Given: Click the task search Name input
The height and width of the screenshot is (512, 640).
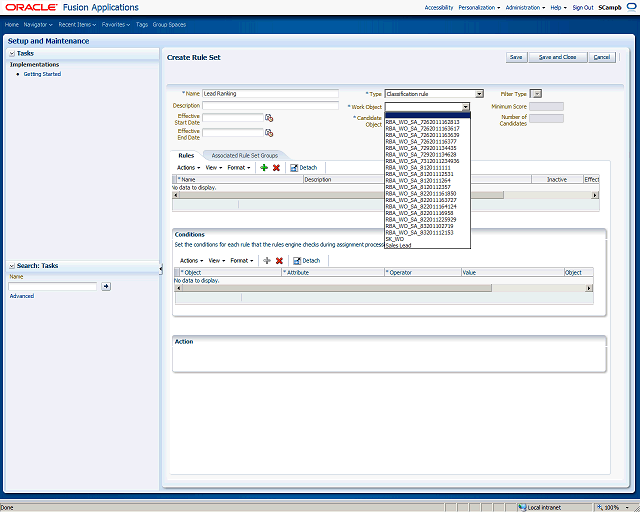Looking at the screenshot, I should pos(53,286).
